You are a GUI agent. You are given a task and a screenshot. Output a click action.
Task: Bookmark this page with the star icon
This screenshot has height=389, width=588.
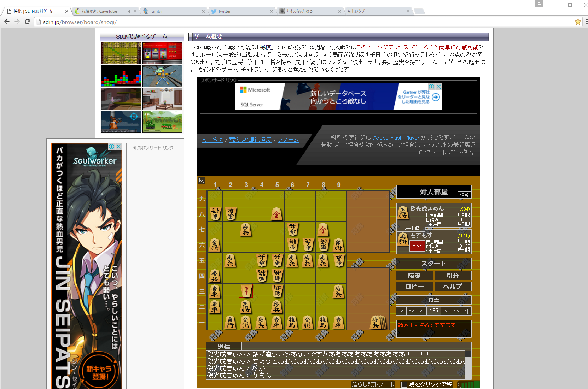[x=578, y=22]
